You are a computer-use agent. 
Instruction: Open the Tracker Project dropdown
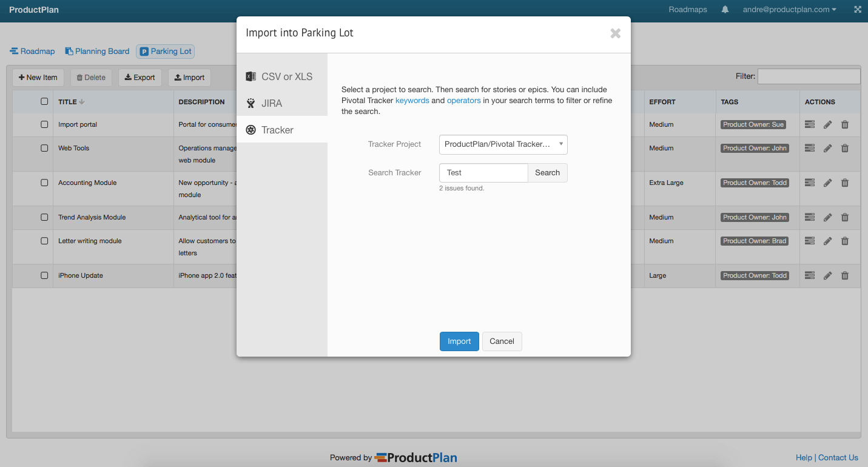[503, 144]
